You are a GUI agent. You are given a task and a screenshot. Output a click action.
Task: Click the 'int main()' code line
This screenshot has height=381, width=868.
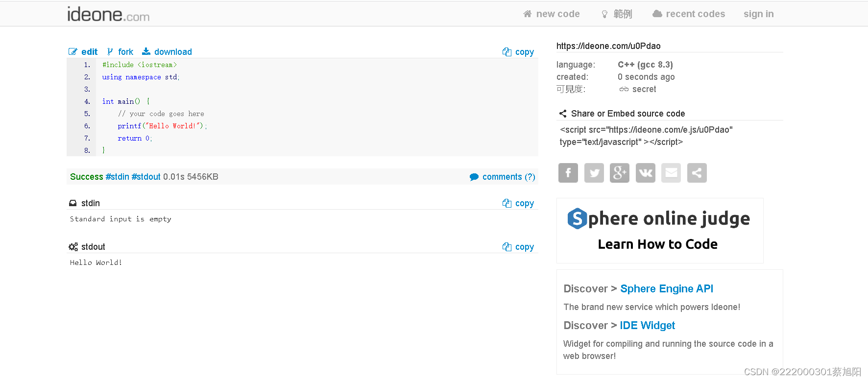pos(126,101)
